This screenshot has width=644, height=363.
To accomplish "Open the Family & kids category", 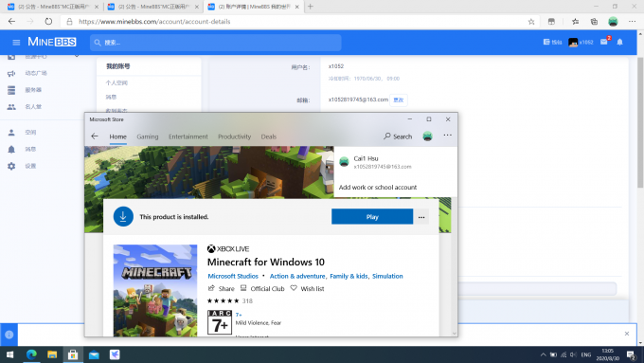I will coord(349,276).
